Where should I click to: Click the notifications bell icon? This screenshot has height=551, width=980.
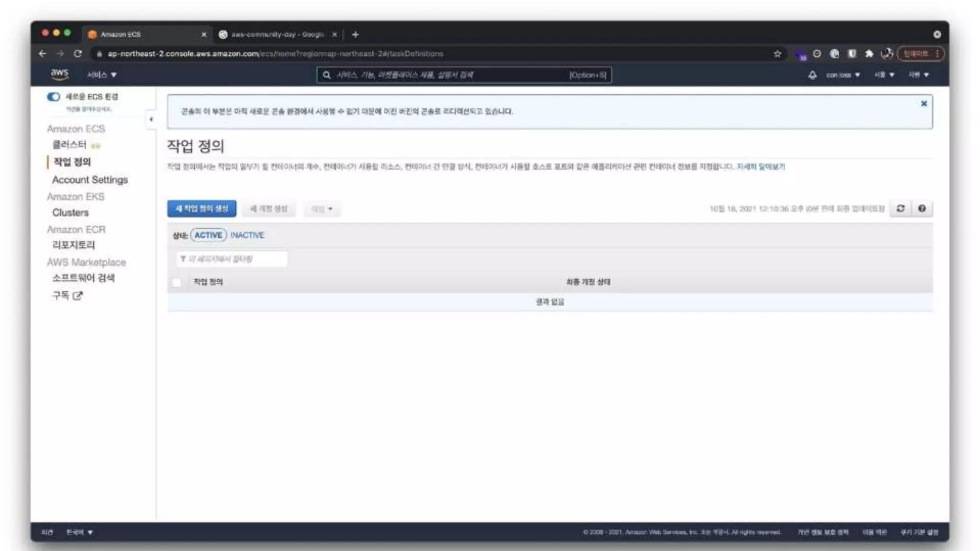[x=812, y=75]
